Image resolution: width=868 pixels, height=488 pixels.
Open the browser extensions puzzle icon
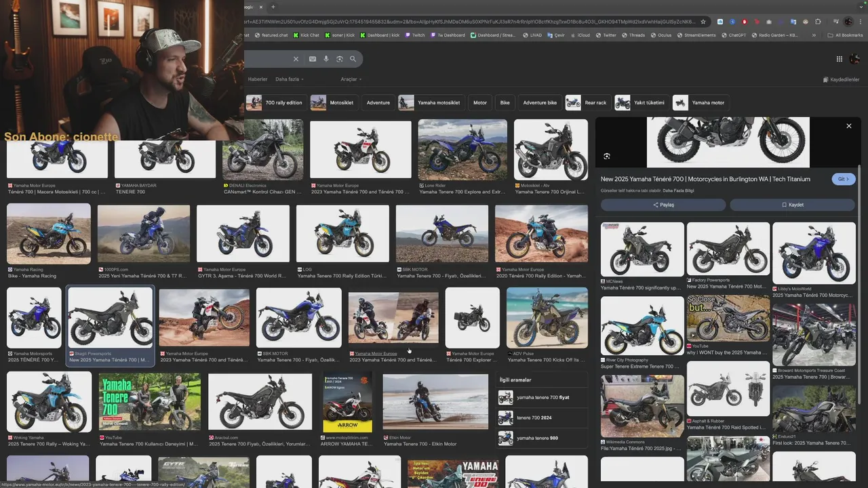(x=818, y=22)
